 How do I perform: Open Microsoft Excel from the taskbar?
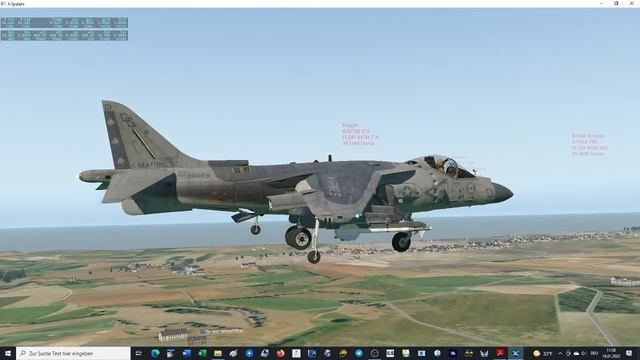pyautogui.click(x=202, y=353)
